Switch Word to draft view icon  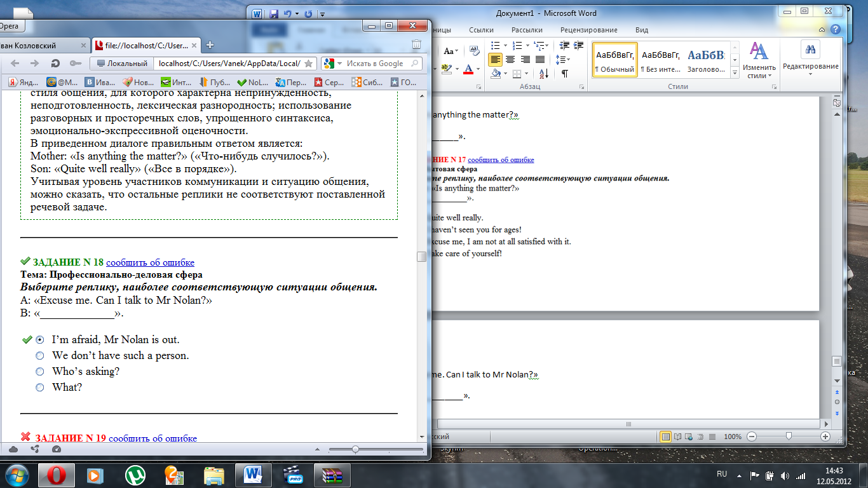pos(712,437)
